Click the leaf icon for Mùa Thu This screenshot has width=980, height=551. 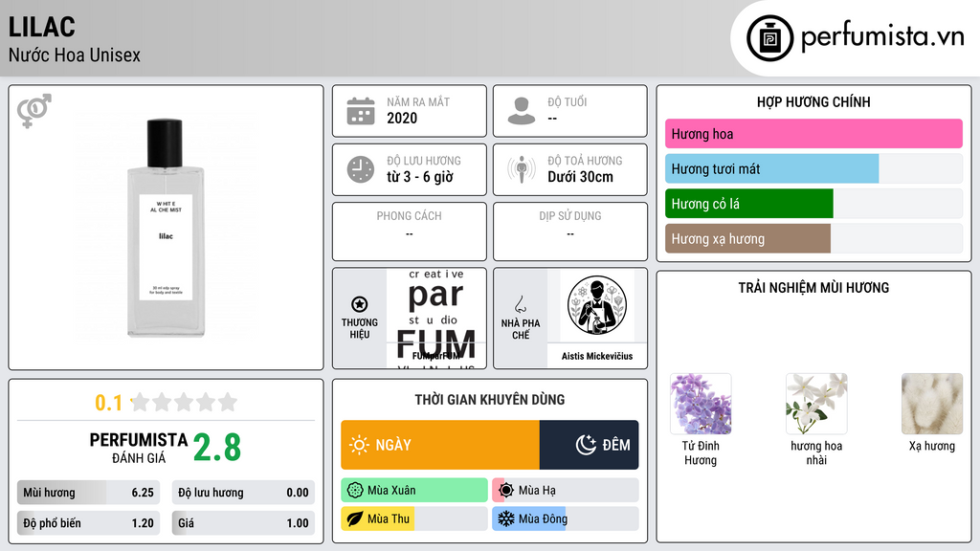click(355, 518)
